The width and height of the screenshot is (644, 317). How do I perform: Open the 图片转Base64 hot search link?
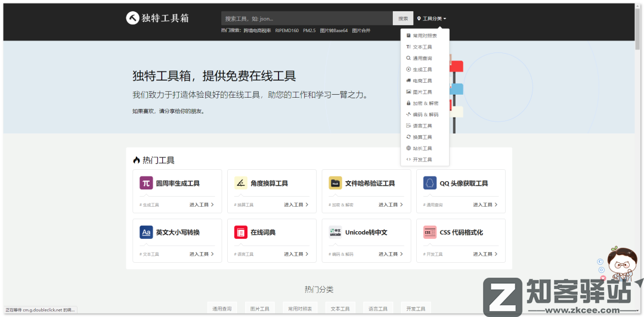click(x=334, y=30)
